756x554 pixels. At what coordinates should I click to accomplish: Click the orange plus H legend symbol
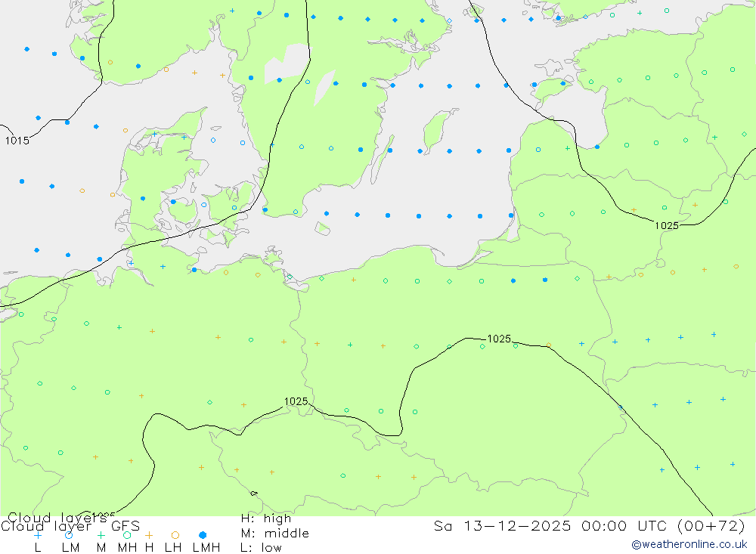click(149, 535)
